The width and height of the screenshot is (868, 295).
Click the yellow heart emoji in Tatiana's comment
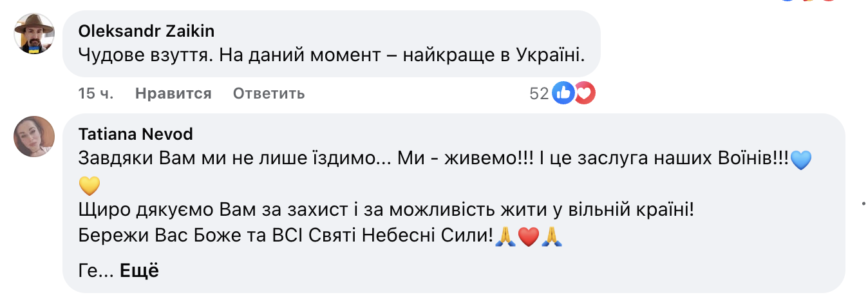pos(90,186)
